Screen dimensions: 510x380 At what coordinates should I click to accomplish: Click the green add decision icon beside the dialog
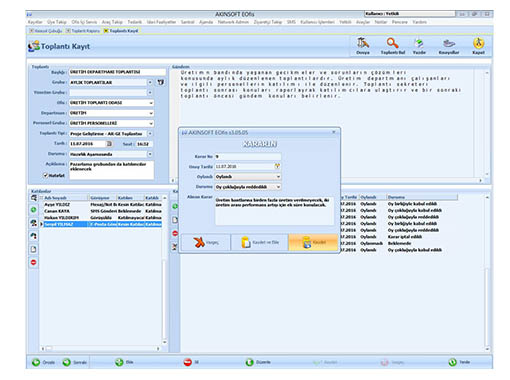[x=175, y=207]
